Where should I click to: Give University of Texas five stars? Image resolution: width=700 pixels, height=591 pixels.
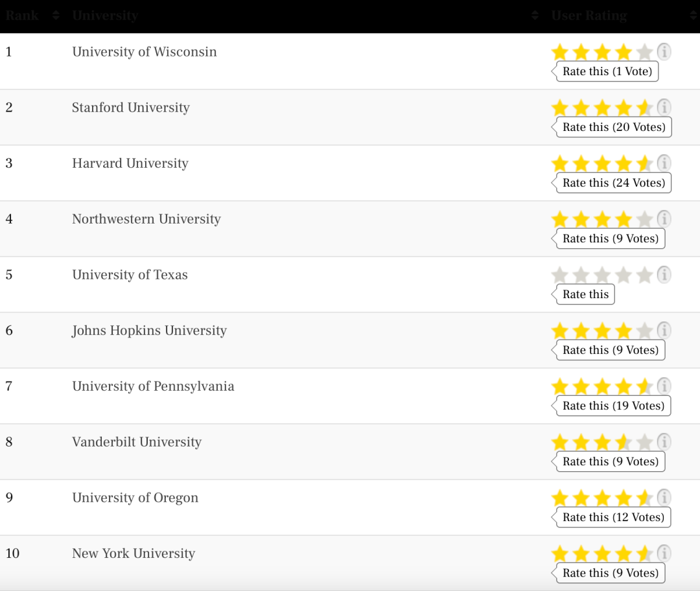tap(644, 275)
